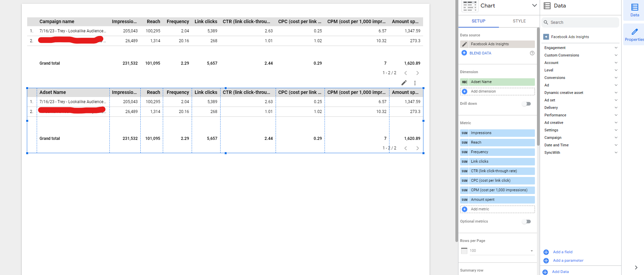Click the Chart table type icon

coord(470,6)
